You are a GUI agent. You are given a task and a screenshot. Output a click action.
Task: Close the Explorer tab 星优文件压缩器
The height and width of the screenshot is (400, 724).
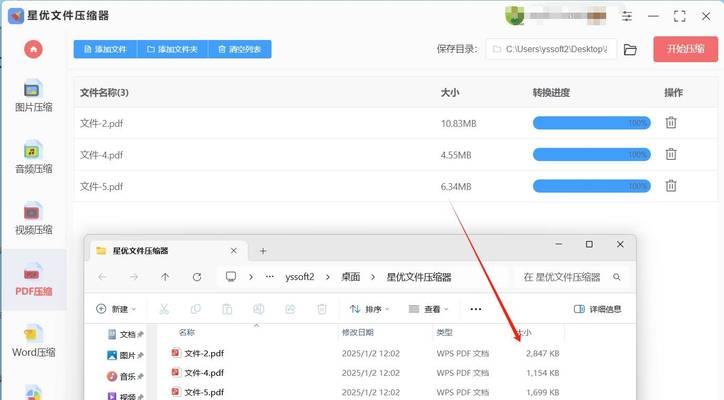(234, 251)
